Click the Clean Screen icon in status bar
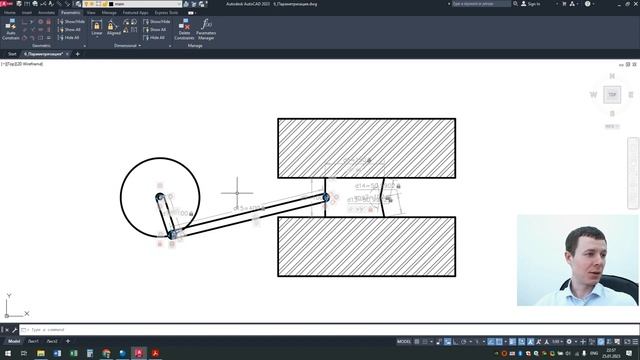 [x=627, y=342]
